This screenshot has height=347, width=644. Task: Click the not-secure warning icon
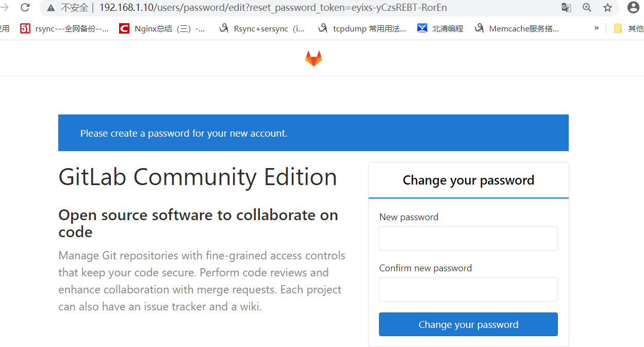[x=51, y=8]
